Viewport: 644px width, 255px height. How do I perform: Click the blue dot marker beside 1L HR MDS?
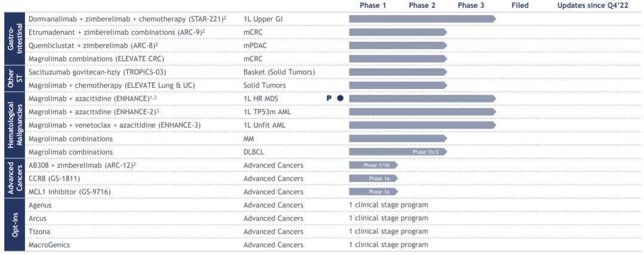340,98
